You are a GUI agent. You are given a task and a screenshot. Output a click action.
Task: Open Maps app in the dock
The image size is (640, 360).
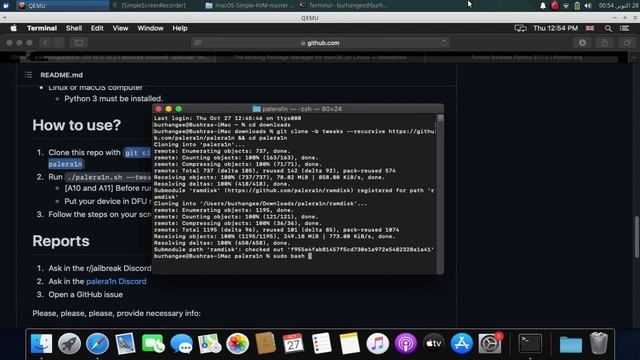(209, 343)
